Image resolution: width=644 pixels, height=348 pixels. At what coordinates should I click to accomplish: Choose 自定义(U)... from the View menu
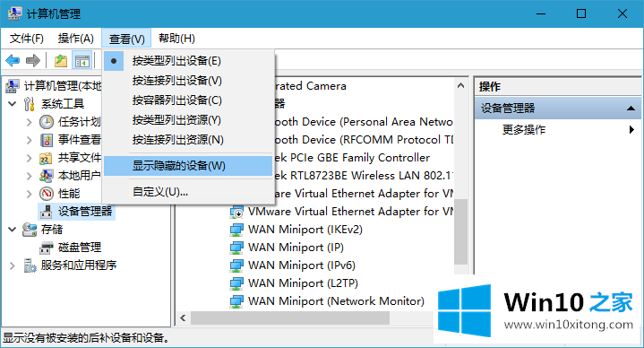[x=188, y=192]
